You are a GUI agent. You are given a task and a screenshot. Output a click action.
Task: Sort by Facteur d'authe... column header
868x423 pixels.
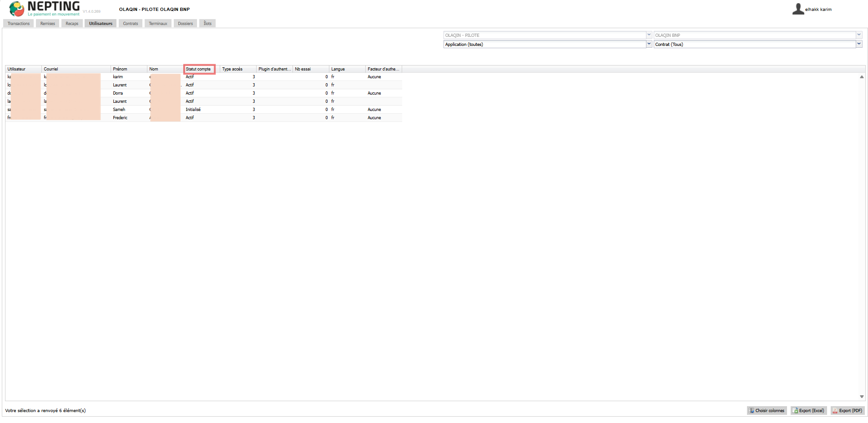pyautogui.click(x=384, y=69)
